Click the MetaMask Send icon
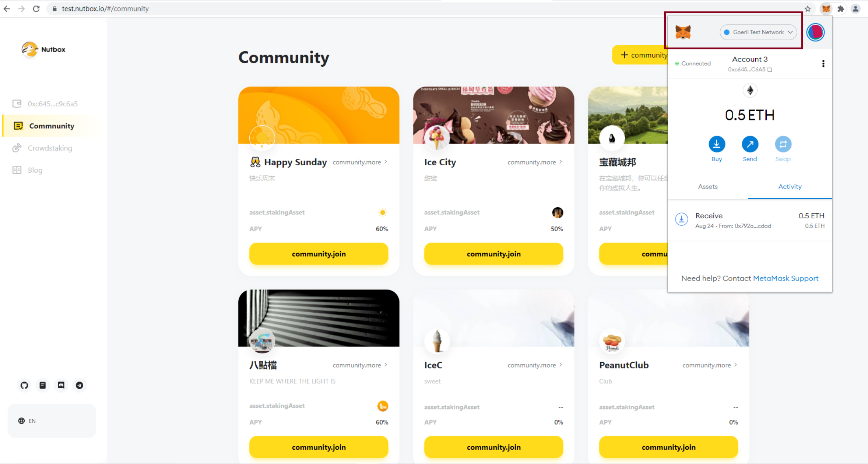The width and height of the screenshot is (868, 464). click(x=750, y=144)
